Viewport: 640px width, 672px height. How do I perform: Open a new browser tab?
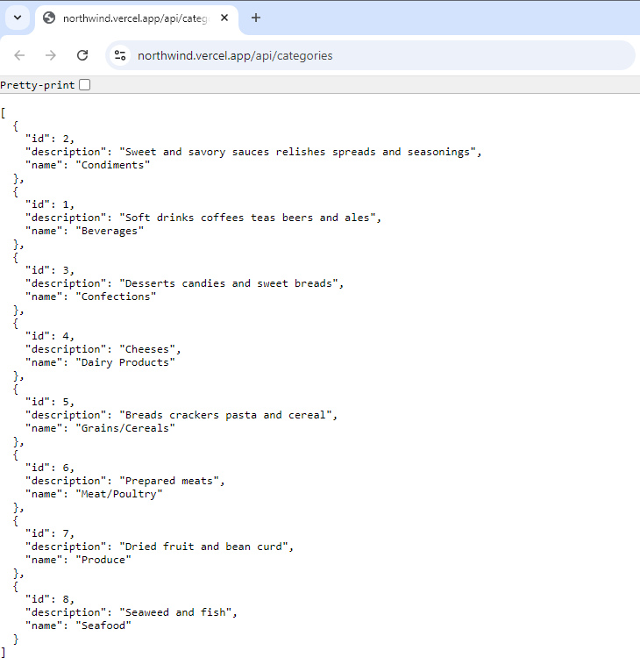point(256,18)
